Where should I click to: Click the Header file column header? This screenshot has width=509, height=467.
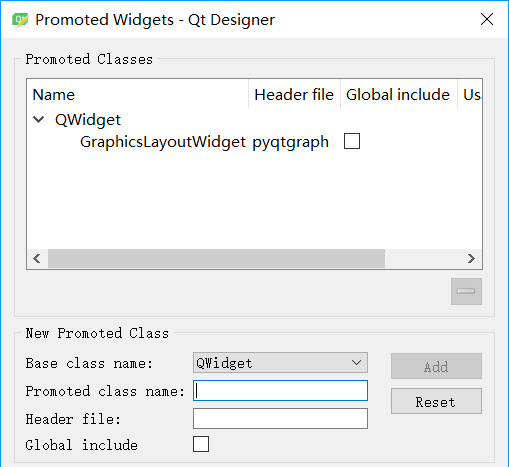pos(294,94)
